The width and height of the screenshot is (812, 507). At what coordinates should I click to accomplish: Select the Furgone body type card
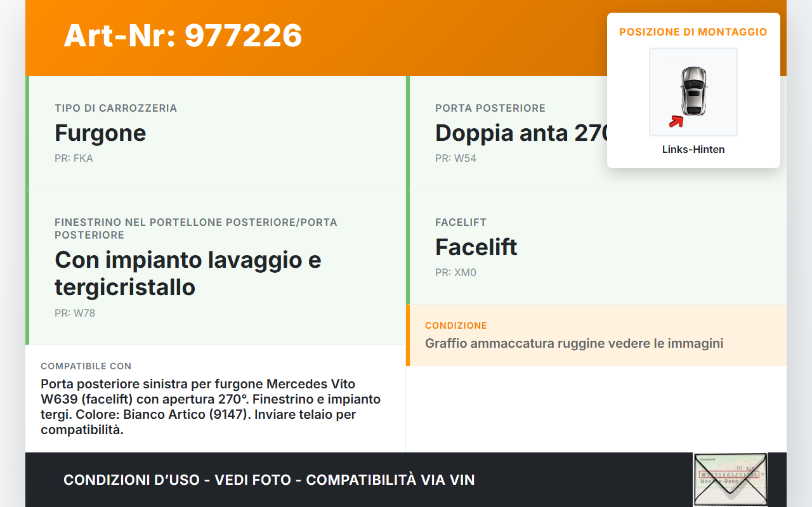pyautogui.click(x=216, y=133)
